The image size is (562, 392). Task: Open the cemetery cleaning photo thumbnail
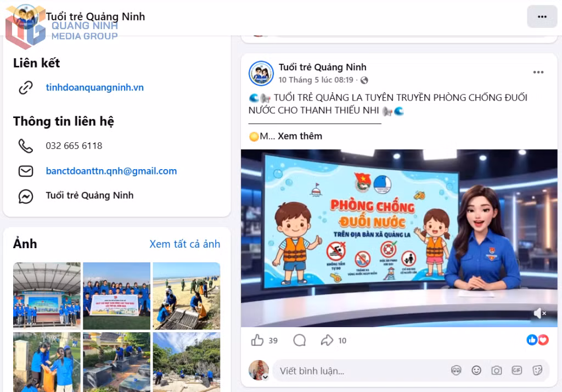click(116, 362)
